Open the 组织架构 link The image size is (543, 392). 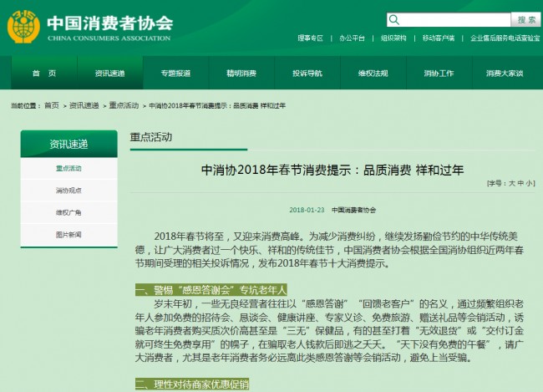[x=393, y=38]
